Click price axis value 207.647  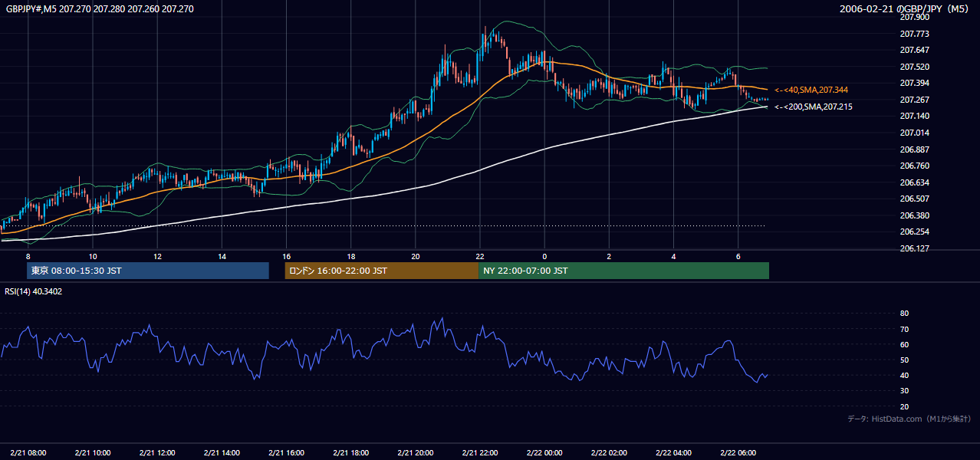(x=914, y=50)
